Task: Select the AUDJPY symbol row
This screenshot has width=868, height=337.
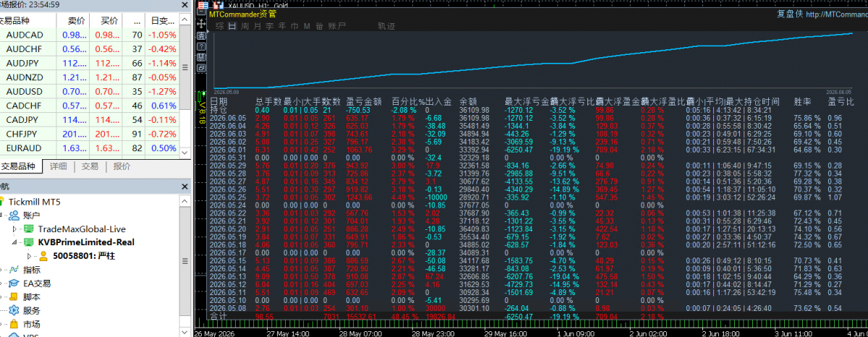Action: [x=89, y=63]
